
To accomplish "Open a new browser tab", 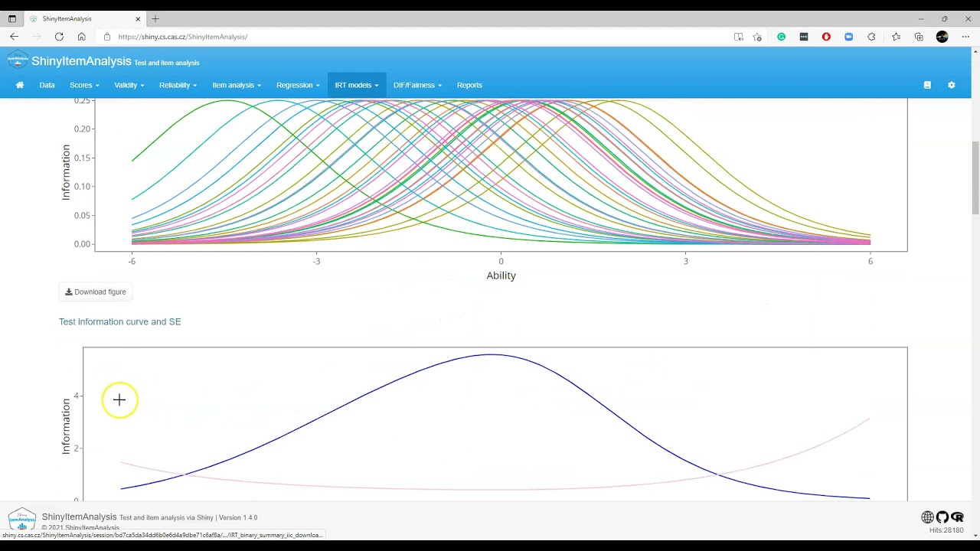I will point(155,18).
